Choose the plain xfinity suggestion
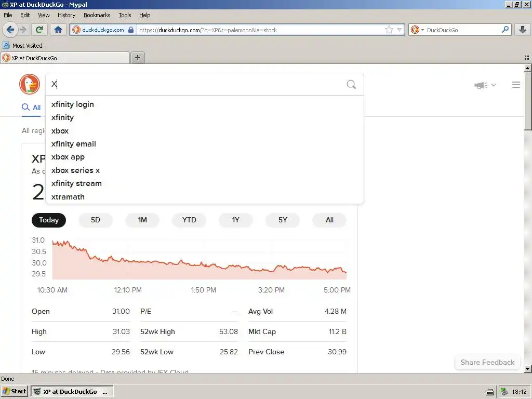 pyautogui.click(x=205, y=117)
